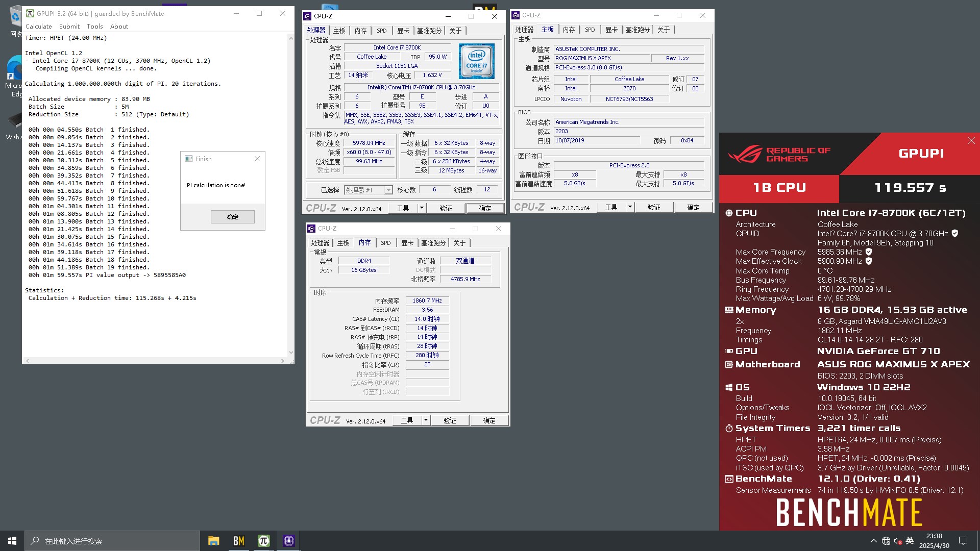Click the CPU-Z mainboard window title icon
Image resolution: width=980 pixels, height=551 pixels.
coord(516,15)
